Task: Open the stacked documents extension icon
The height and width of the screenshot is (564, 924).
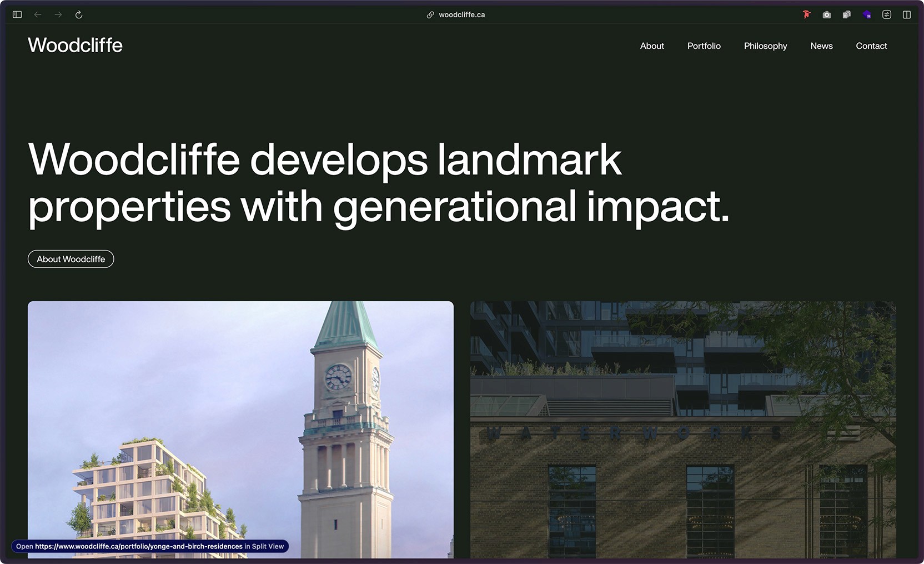Action: coord(847,14)
